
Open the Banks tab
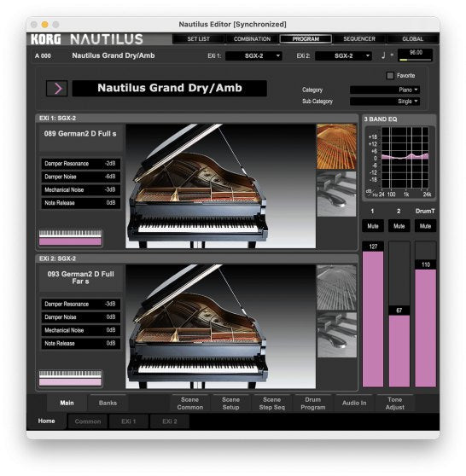tap(108, 403)
